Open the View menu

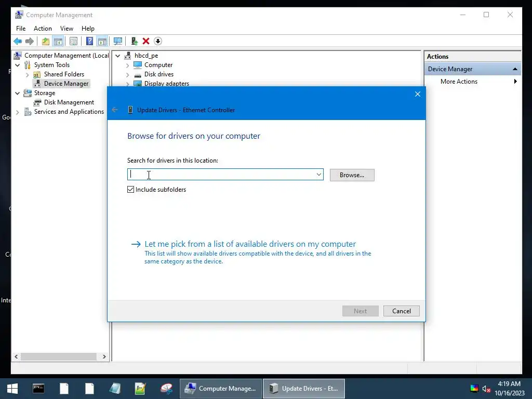tap(66, 29)
